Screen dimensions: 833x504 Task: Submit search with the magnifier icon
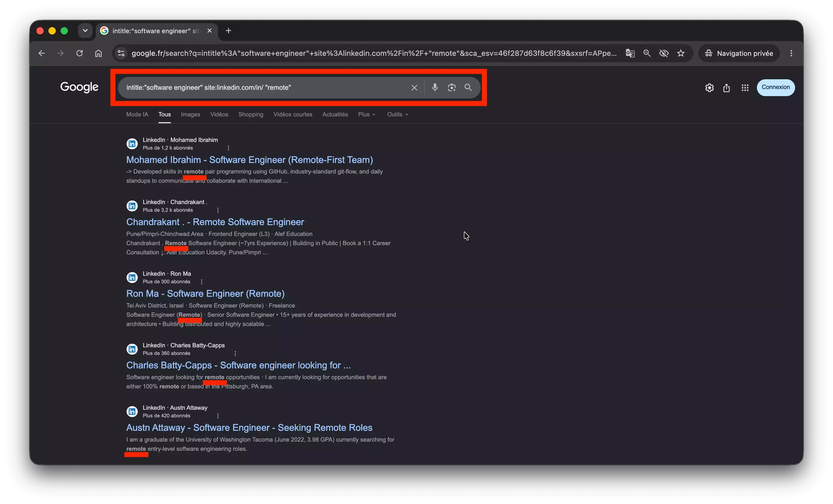[x=468, y=87]
